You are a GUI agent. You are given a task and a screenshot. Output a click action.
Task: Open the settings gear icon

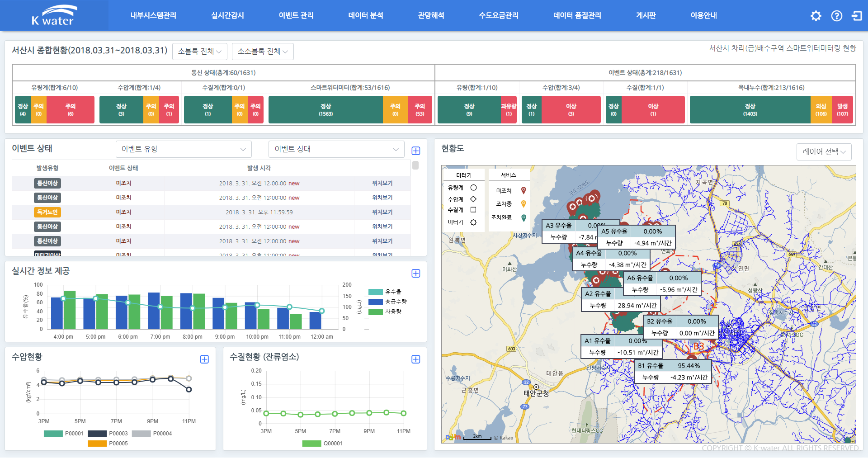[816, 16]
